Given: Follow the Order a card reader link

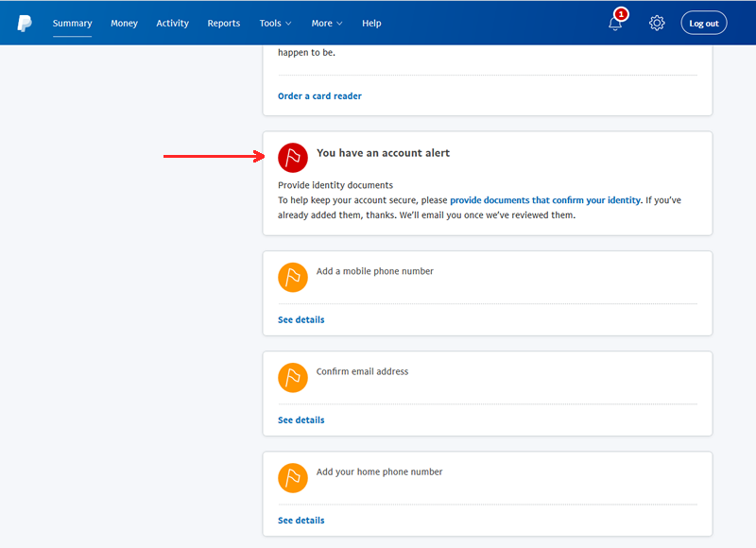Looking at the screenshot, I should (319, 96).
